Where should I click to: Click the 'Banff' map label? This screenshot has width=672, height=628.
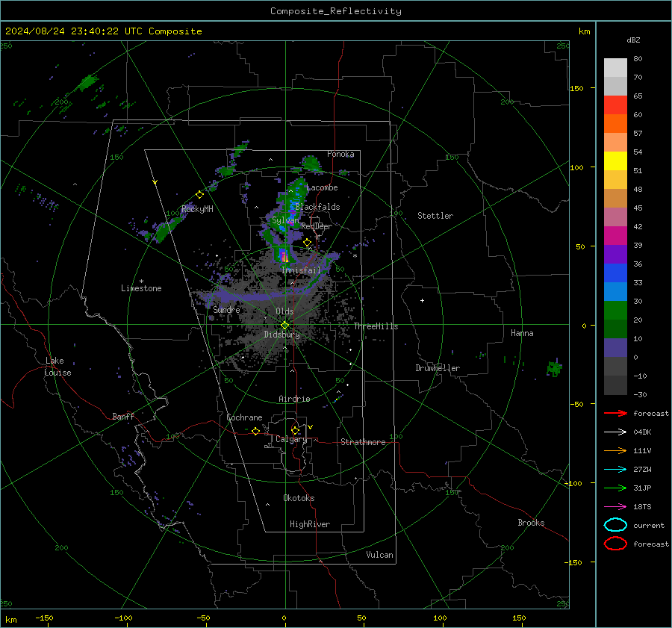pos(123,417)
